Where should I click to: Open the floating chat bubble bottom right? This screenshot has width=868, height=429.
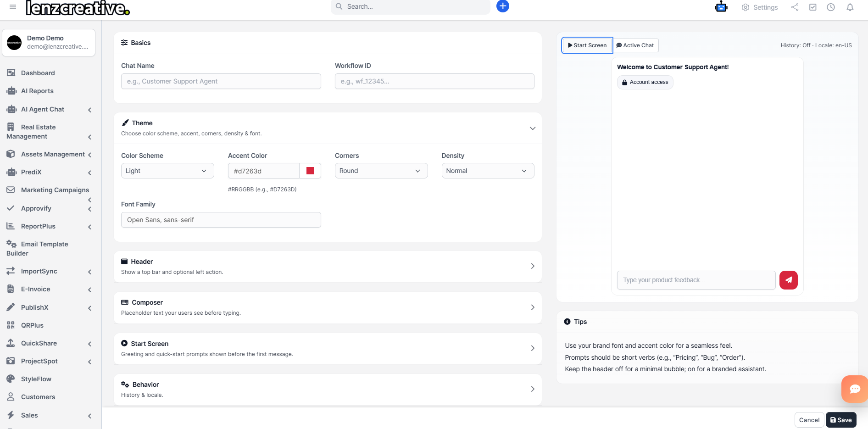tap(854, 389)
